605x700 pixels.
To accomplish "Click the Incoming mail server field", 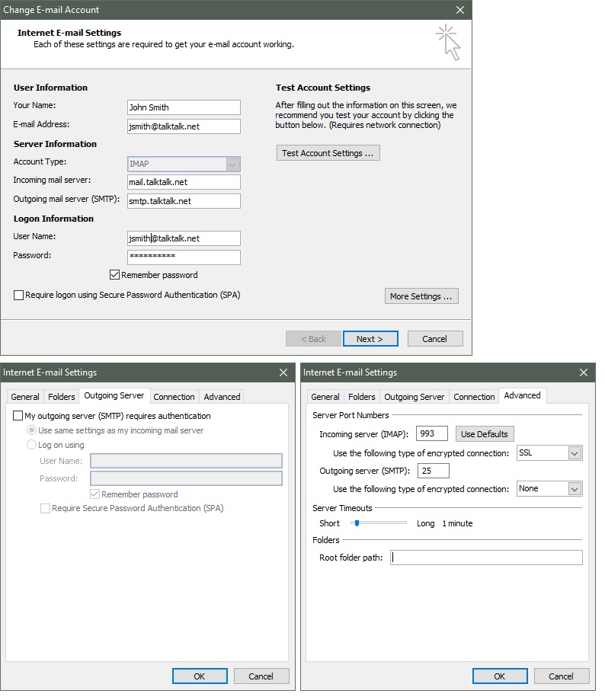I will [184, 182].
